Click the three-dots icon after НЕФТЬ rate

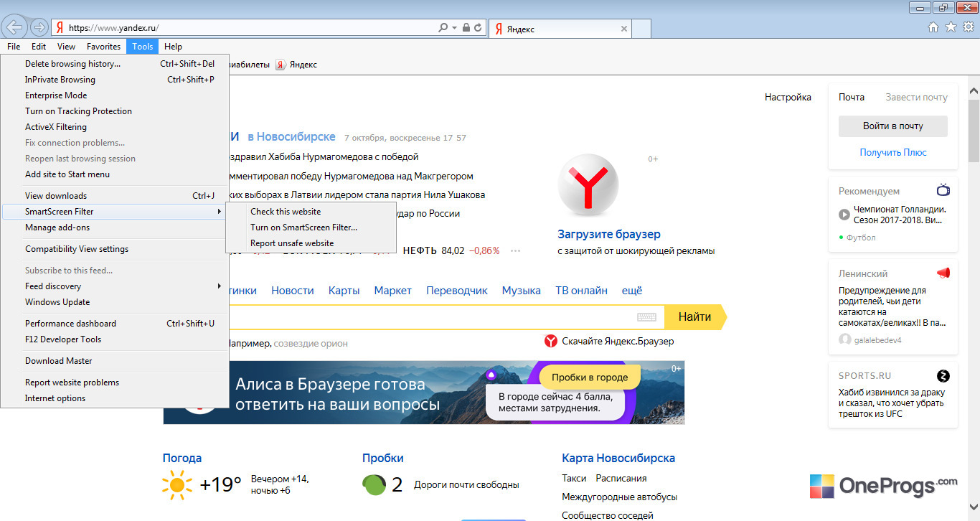coord(515,250)
